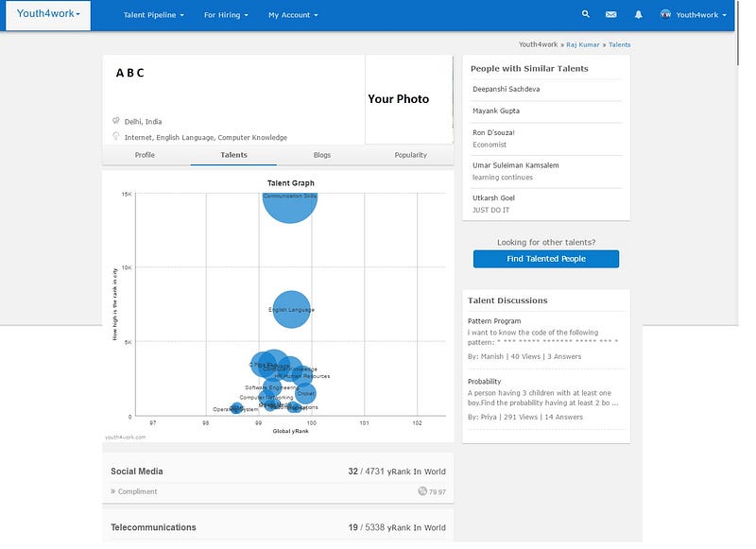Click the Communication Skills bubble in graph

(x=290, y=207)
